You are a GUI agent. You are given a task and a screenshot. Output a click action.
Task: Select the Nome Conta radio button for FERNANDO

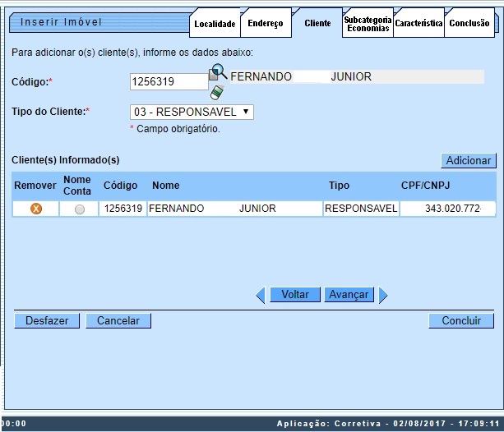[79, 209]
